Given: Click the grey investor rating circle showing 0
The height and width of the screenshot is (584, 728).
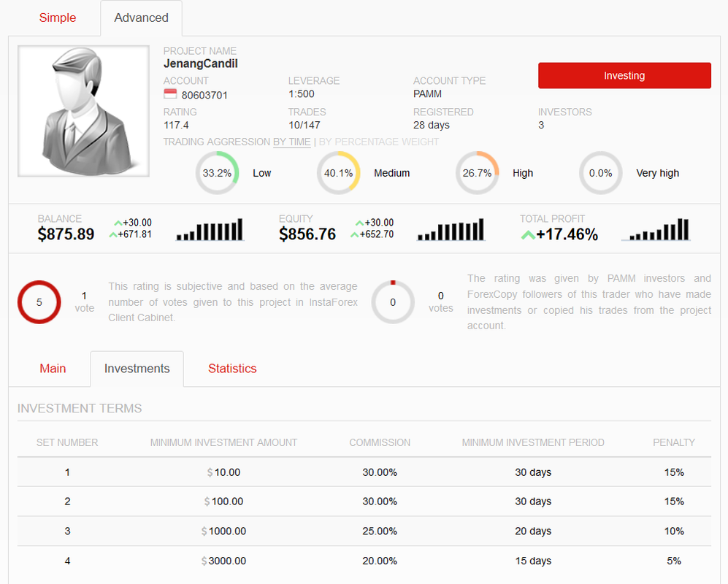Looking at the screenshot, I should tap(393, 302).
